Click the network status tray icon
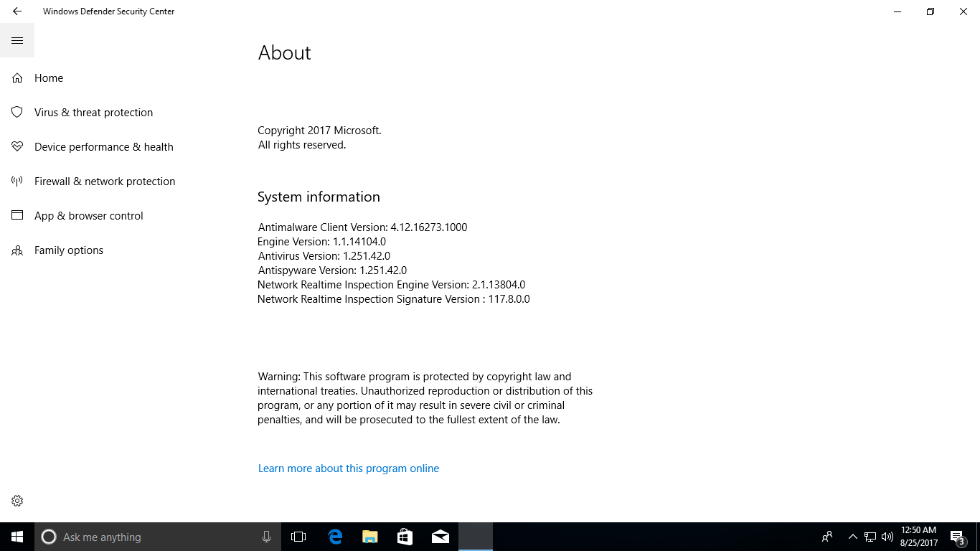 870,537
